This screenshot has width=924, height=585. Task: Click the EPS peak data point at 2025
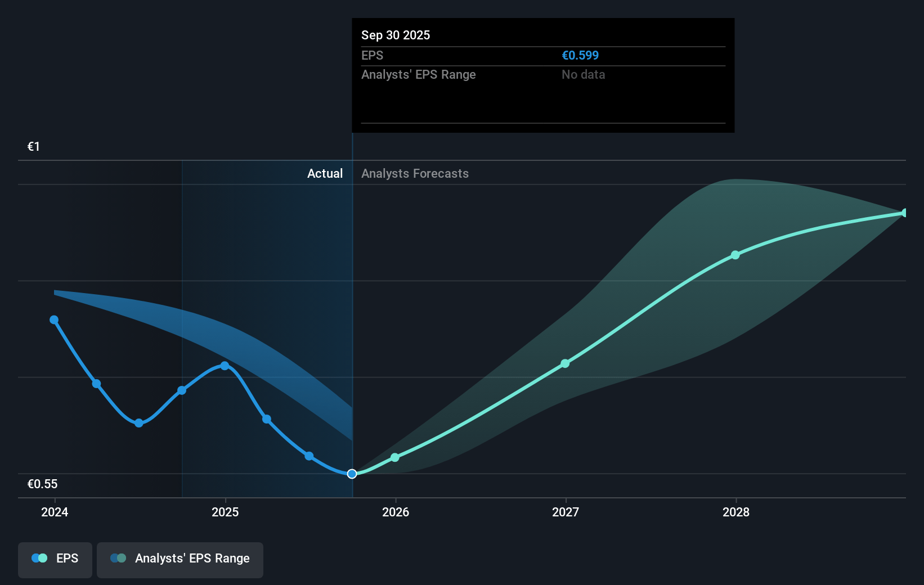tap(225, 366)
